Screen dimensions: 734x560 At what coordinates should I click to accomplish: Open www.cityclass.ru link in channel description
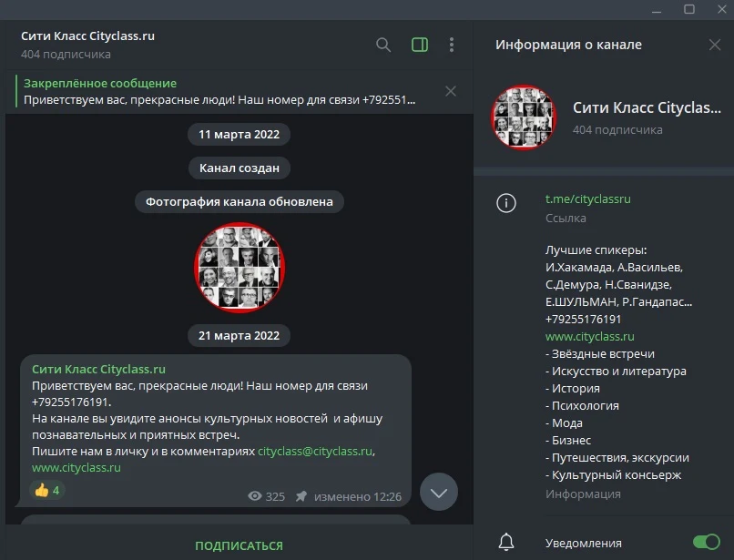(589, 337)
